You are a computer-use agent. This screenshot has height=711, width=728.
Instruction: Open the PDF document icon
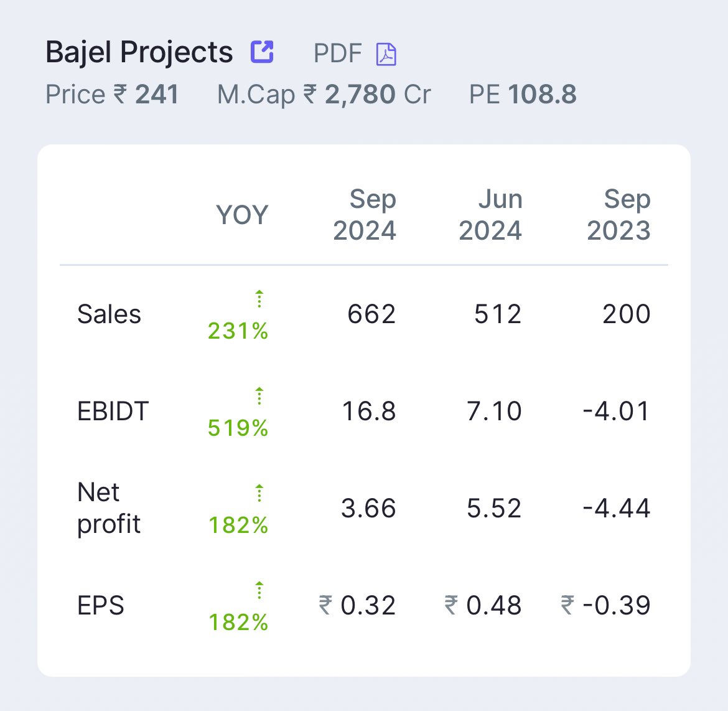(386, 54)
